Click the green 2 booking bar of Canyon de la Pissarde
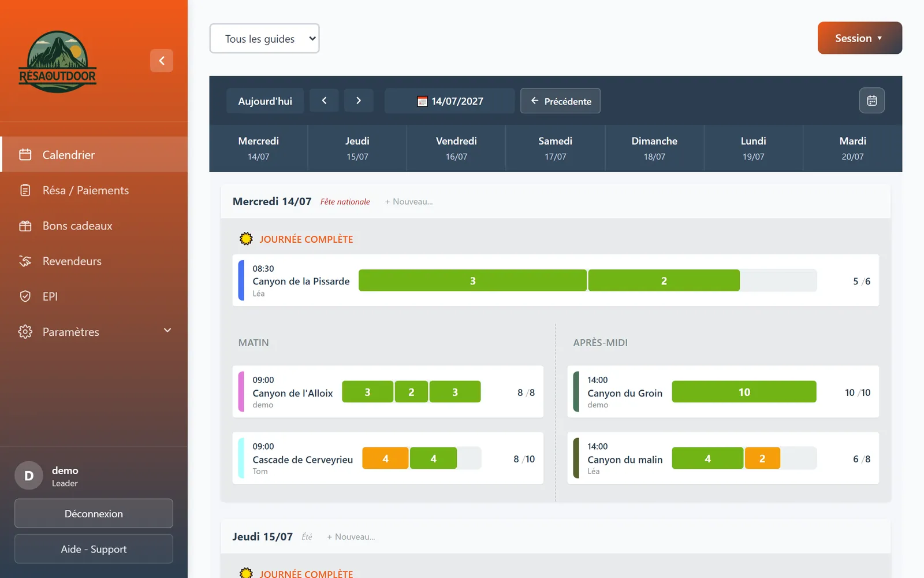The height and width of the screenshot is (578, 924). tap(664, 281)
